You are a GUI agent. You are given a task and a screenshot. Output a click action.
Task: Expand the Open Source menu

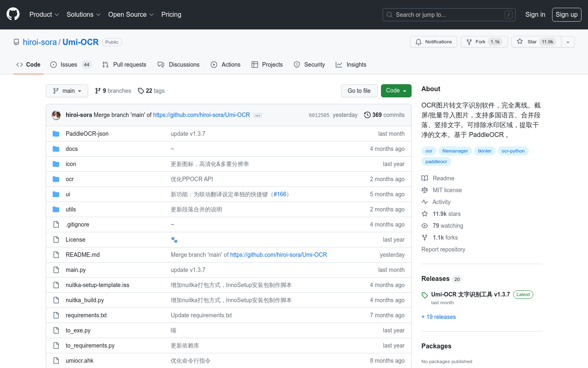click(x=131, y=14)
